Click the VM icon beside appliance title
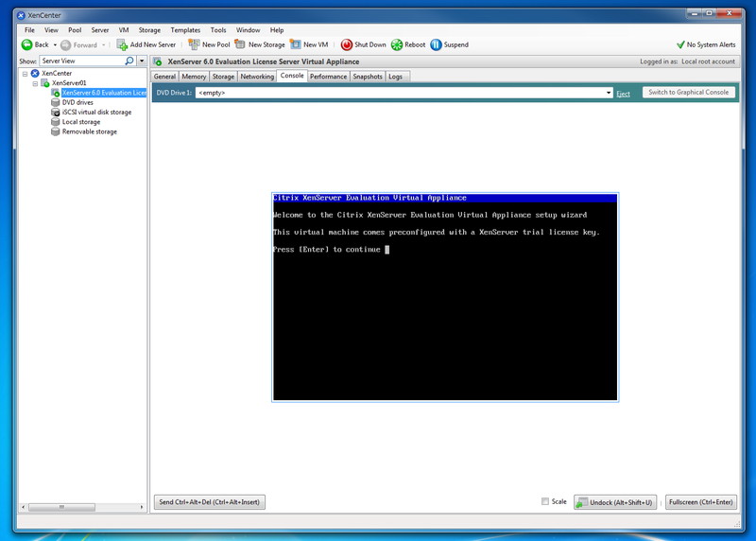The image size is (756, 541). [158, 61]
